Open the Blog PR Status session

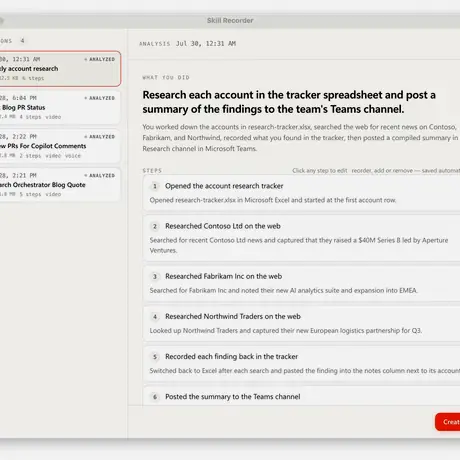(60, 107)
